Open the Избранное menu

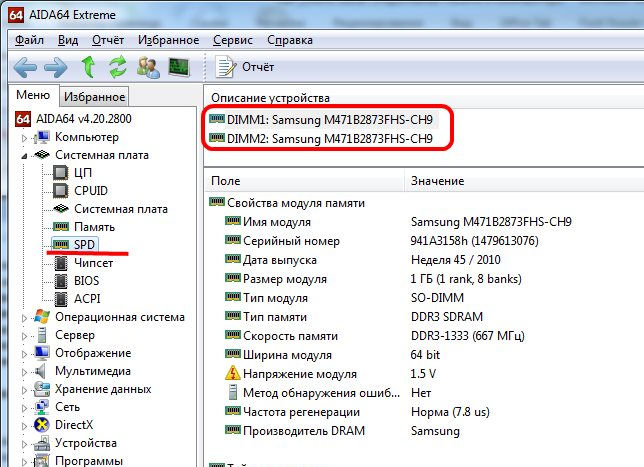click(x=168, y=40)
